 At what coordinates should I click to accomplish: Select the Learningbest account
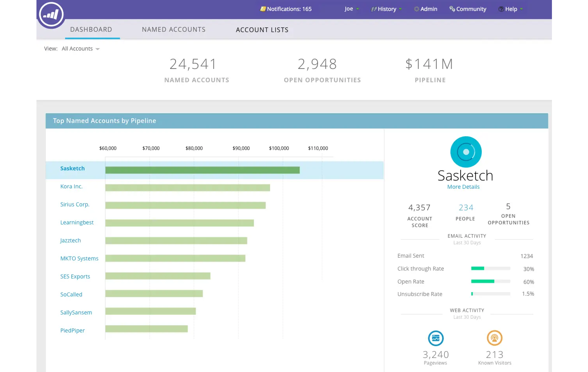point(77,222)
